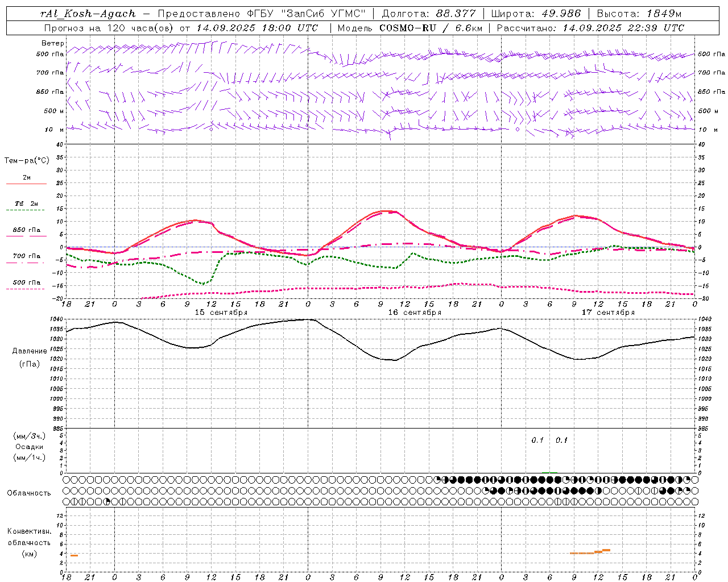Click the '17 сентября' date label

pyautogui.click(x=608, y=313)
